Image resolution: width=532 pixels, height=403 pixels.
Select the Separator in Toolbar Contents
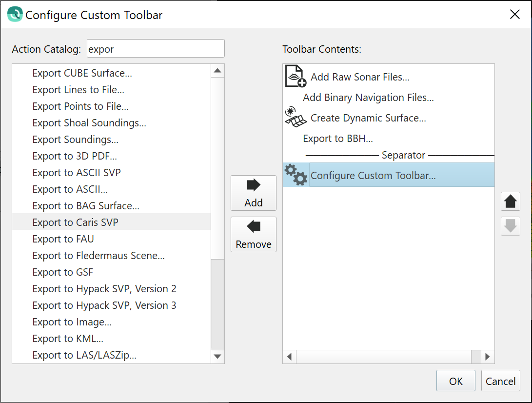[403, 155]
